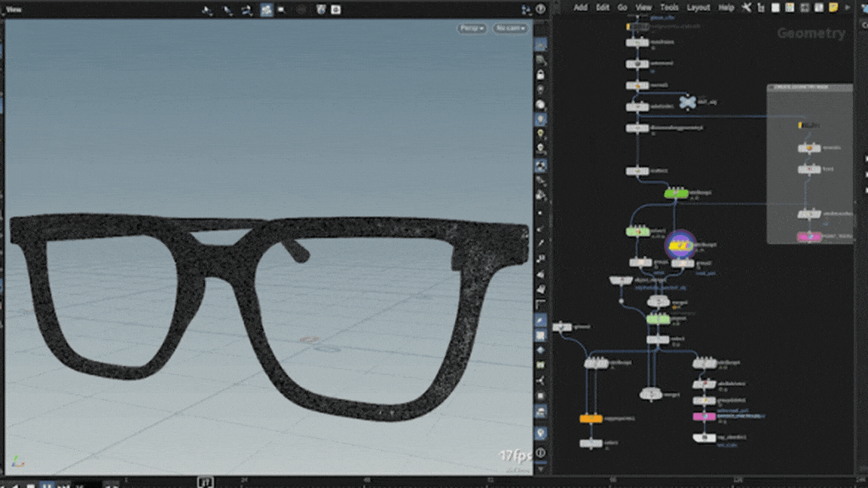Click the timeline scrub bar near frame 48
Screen dimensions: 868x488
tap(367, 481)
